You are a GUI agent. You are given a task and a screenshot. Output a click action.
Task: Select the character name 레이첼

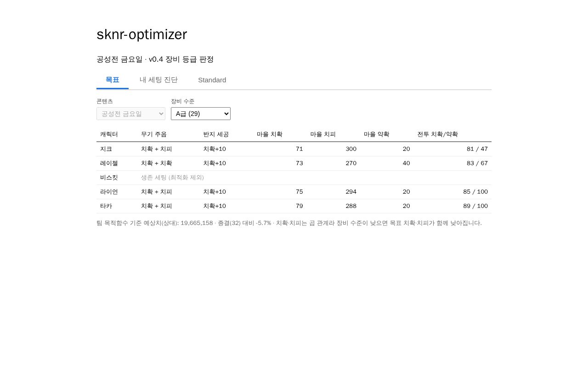(109, 163)
